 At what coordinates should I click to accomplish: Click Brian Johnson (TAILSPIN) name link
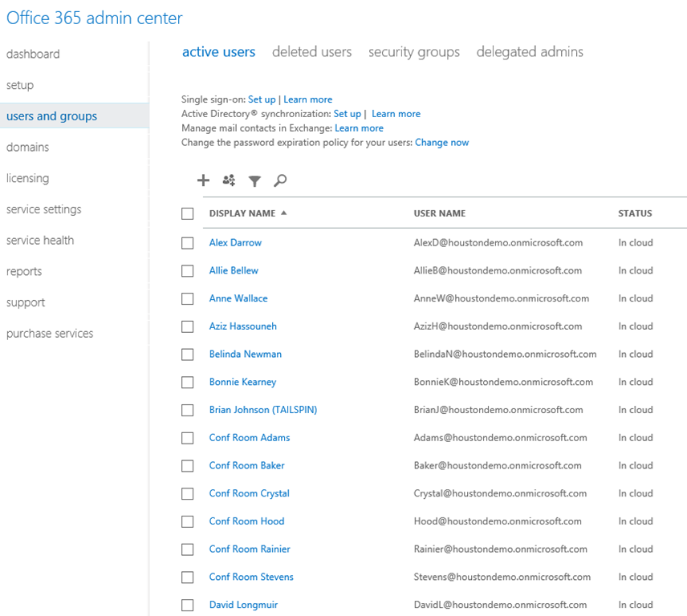pos(263,410)
